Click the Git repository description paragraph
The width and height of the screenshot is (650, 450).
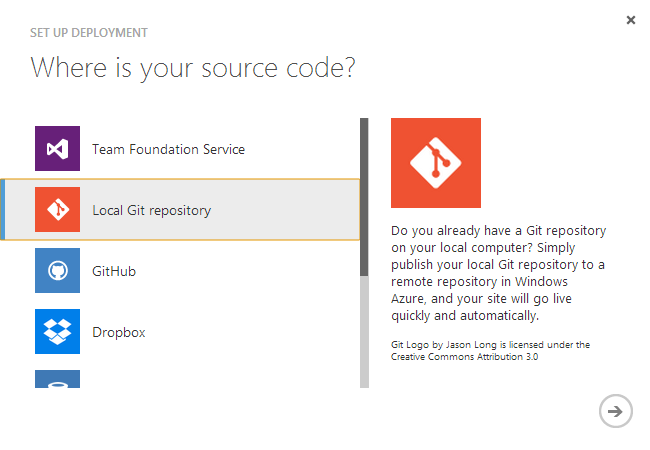tap(498, 273)
